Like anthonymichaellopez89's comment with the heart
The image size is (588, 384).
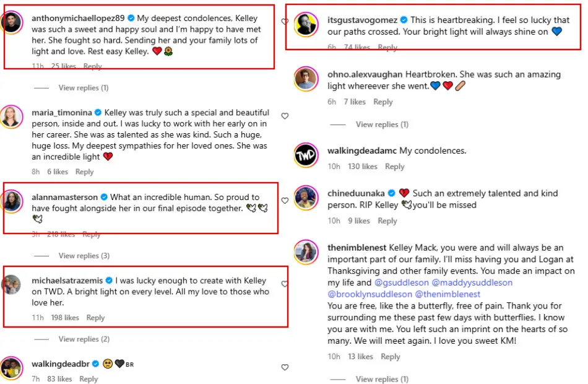click(285, 22)
